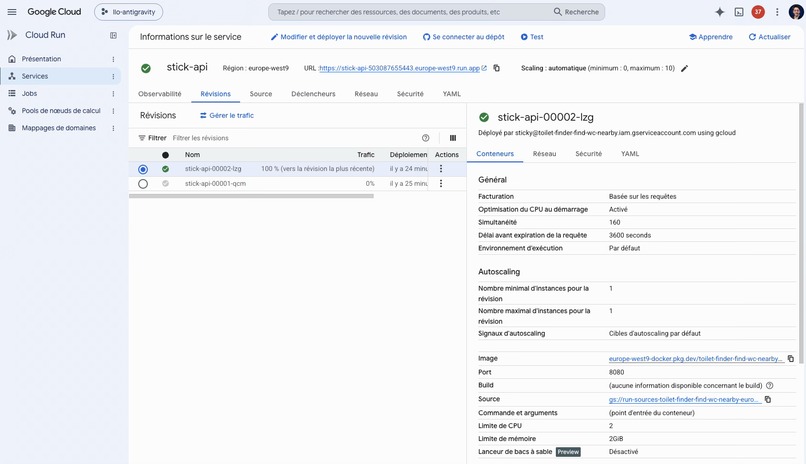
Task: Open column display options icon
Action: 453,138
